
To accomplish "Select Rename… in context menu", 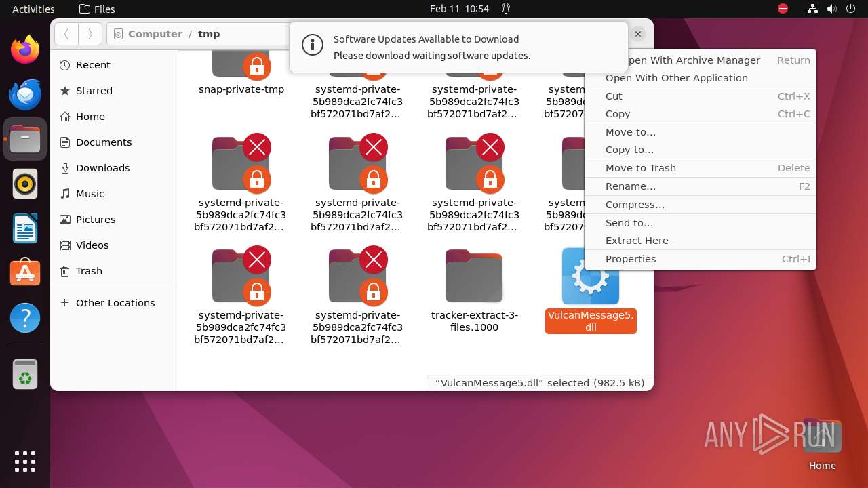I will (701, 186).
